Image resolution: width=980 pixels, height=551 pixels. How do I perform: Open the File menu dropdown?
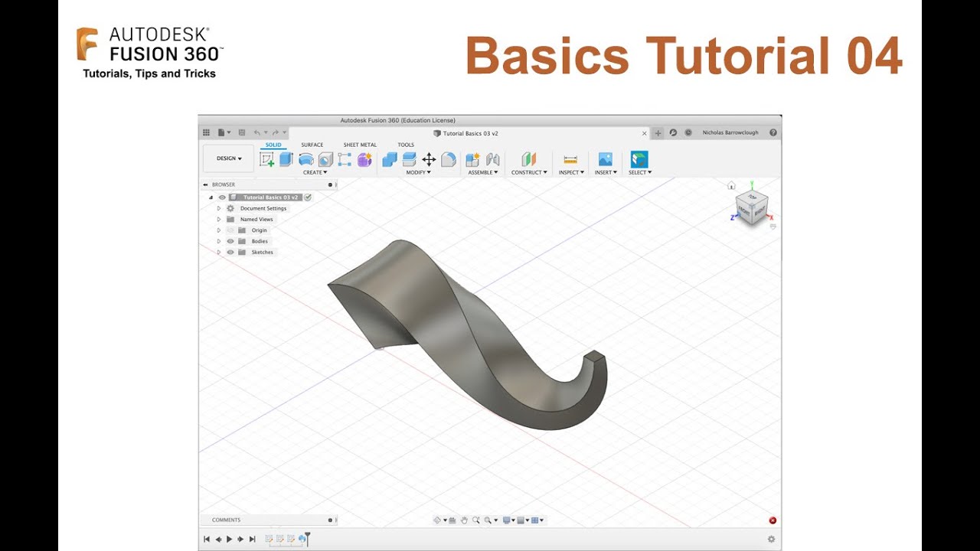point(224,132)
